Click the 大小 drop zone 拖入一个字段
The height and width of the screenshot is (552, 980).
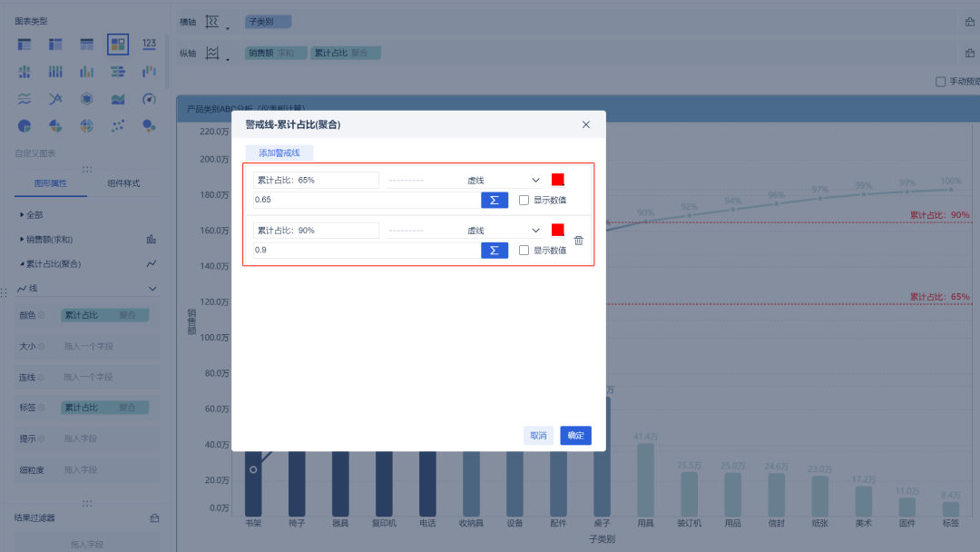110,346
